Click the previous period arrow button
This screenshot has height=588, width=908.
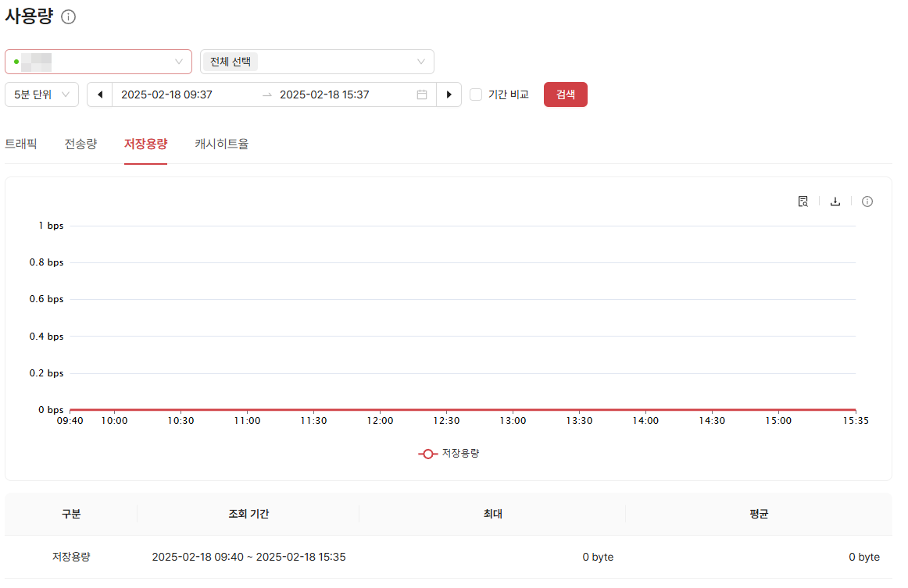tap(100, 94)
